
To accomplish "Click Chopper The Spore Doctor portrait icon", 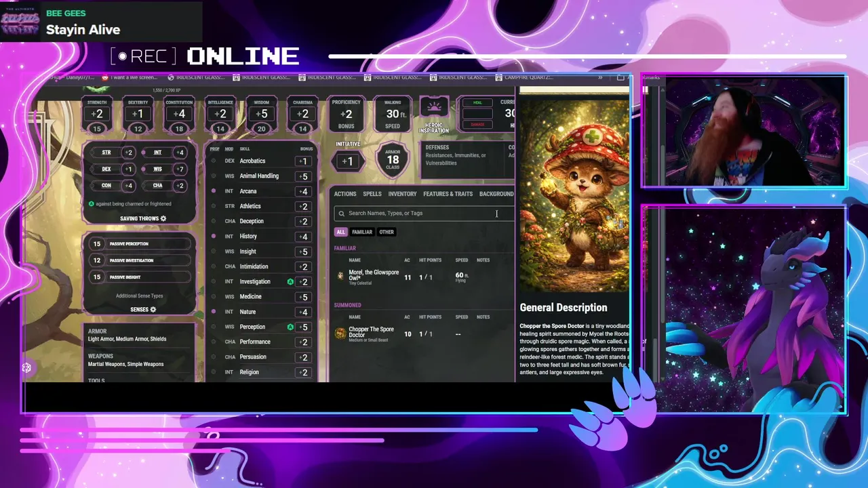I will (340, 333).
